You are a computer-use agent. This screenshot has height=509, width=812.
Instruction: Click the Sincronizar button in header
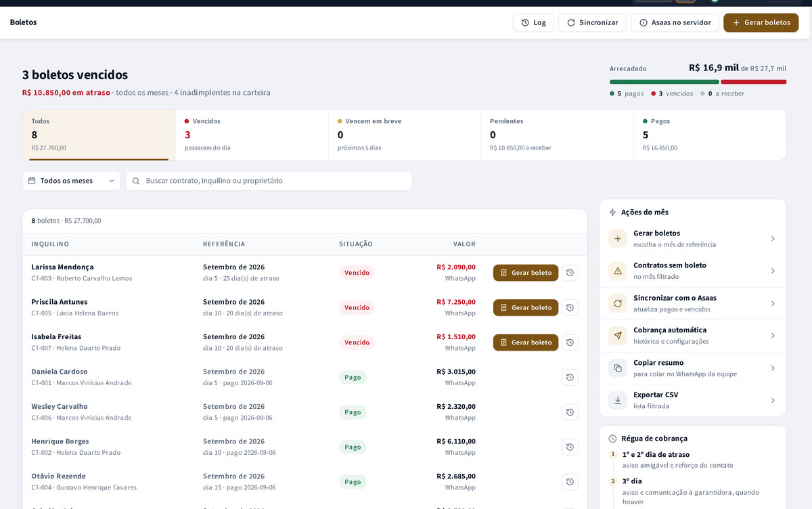pyautogui.click(x=592, y=22)
